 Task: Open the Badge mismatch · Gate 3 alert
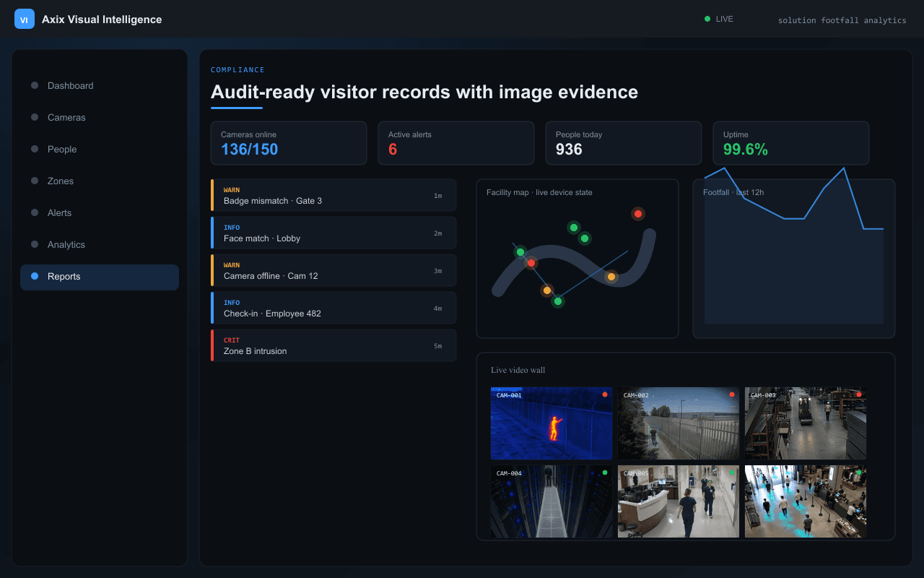coord(334,195)
